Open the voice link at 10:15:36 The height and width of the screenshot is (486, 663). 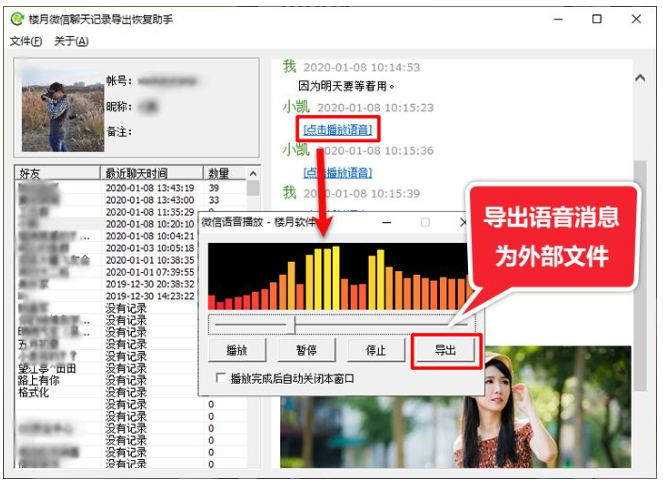pyautogui.click(x=337, y=172)
